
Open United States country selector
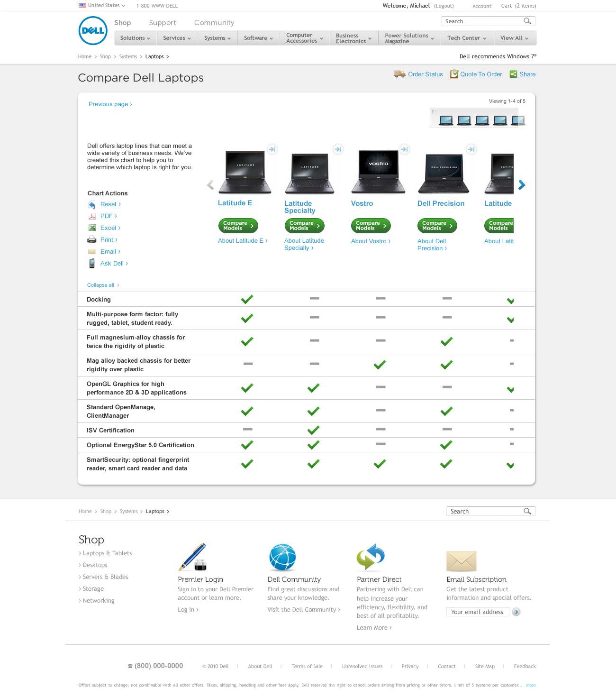pyautogui.click(x=102, y=6)
